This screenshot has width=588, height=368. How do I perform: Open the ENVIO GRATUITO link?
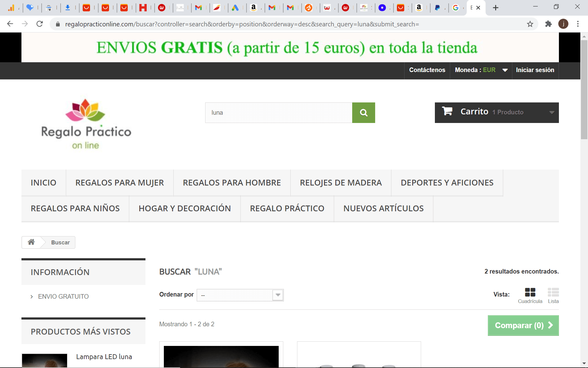pos(63,297)
